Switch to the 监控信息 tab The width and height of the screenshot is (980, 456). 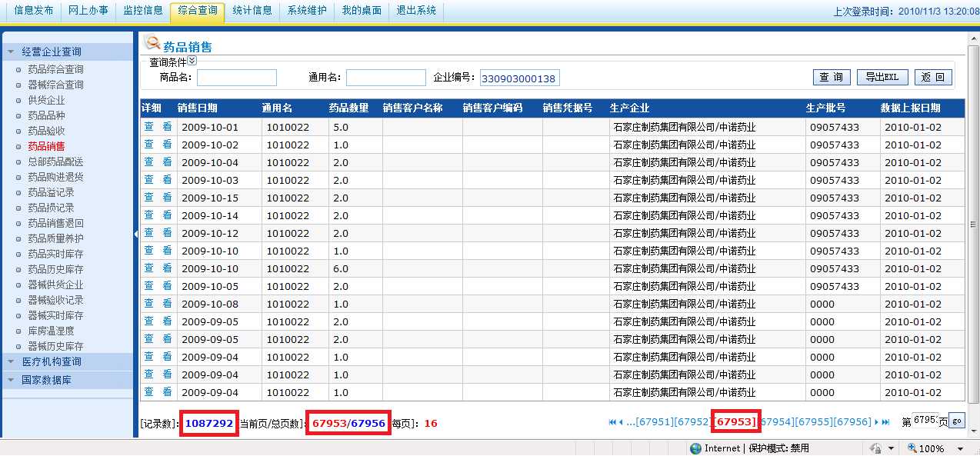pos(143,11)
